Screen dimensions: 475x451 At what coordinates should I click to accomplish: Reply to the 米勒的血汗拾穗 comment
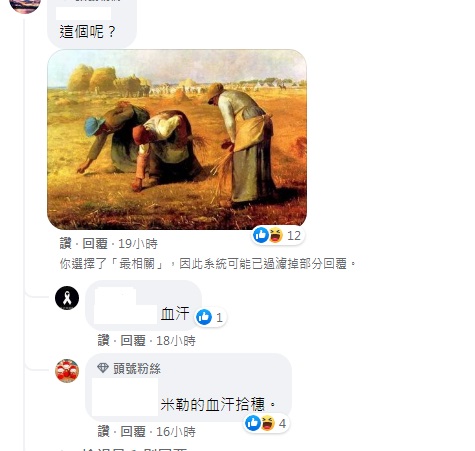[x=133, y=432]
